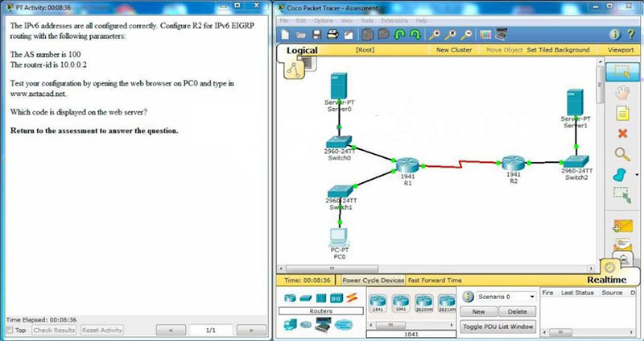Open the Scenario 0 dropdown

[x=506, y=297]
